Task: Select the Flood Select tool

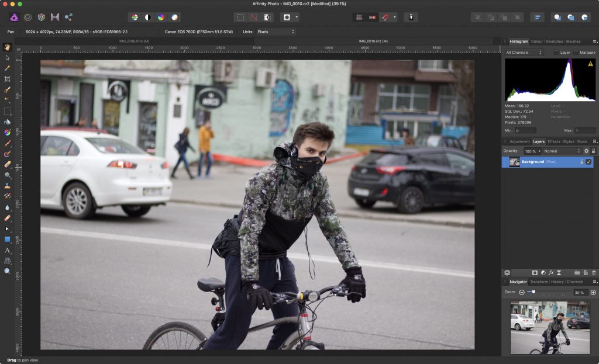Action: (7, 100)
